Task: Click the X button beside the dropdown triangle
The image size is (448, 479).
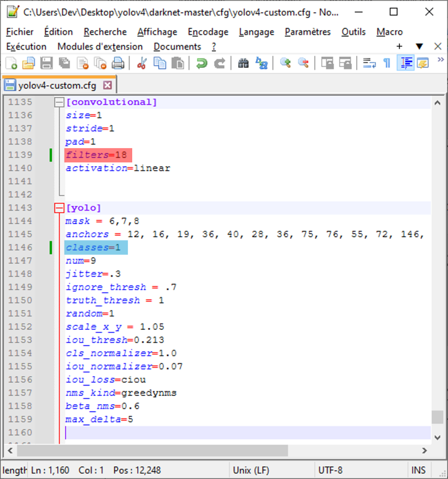Action: pyautogui.click(x=438, y=46)
